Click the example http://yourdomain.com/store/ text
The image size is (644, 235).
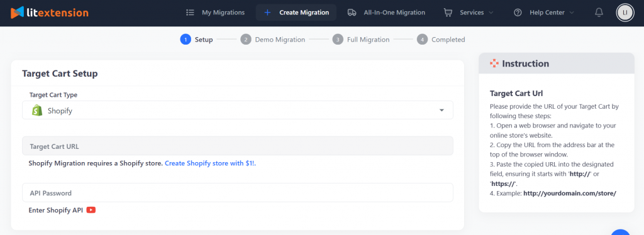(x=570, y=193)
